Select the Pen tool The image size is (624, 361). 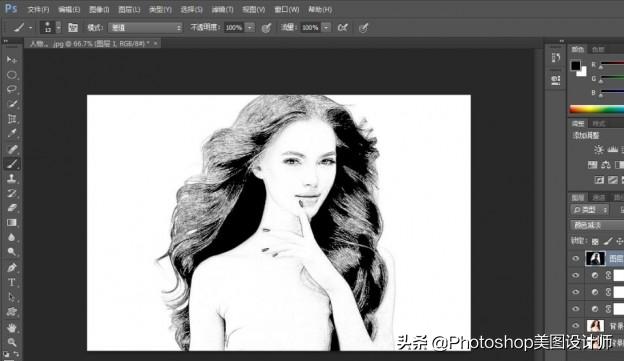(x=12, y=267)
